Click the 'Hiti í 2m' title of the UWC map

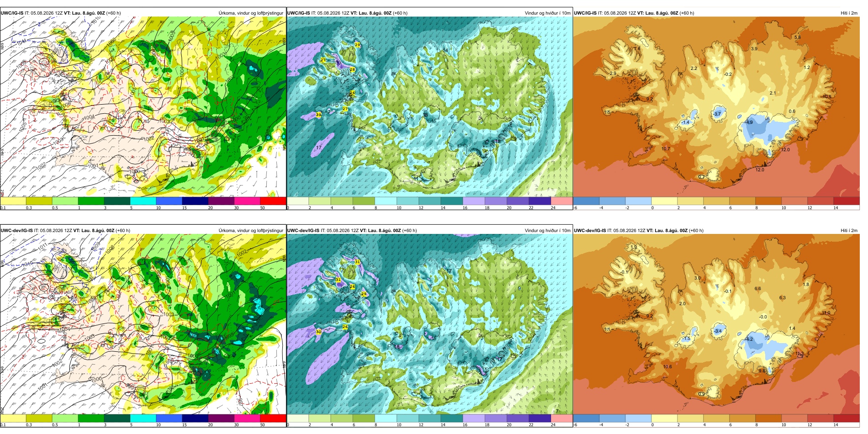click(849, 13)
